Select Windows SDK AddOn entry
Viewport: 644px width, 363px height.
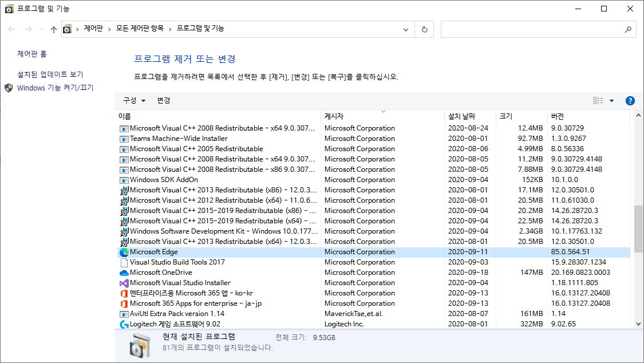164,180
